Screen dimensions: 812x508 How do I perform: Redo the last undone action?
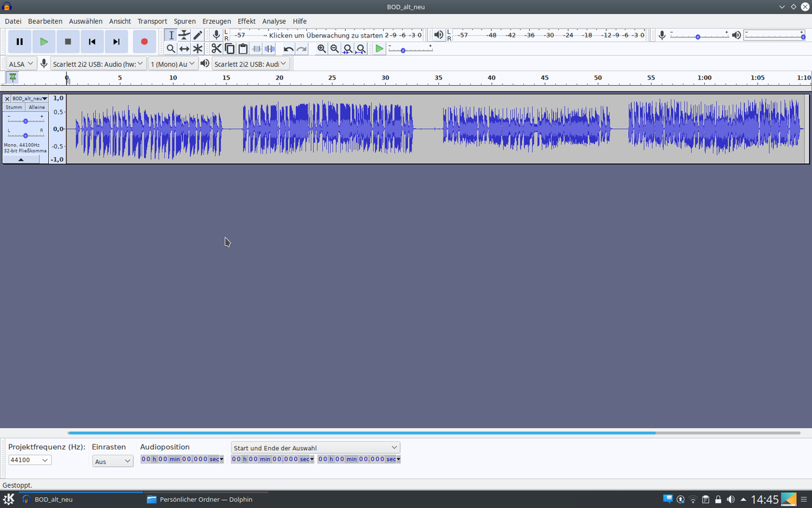click(x=302, y=49)
